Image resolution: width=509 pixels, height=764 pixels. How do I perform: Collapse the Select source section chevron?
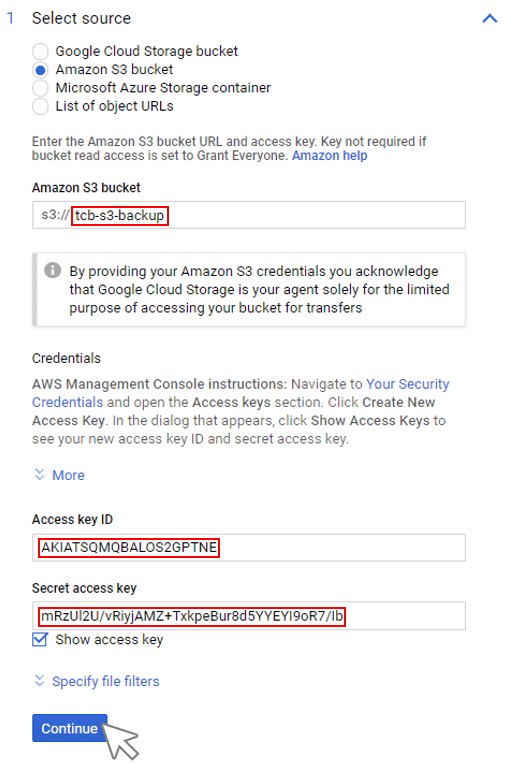[490, 19]
